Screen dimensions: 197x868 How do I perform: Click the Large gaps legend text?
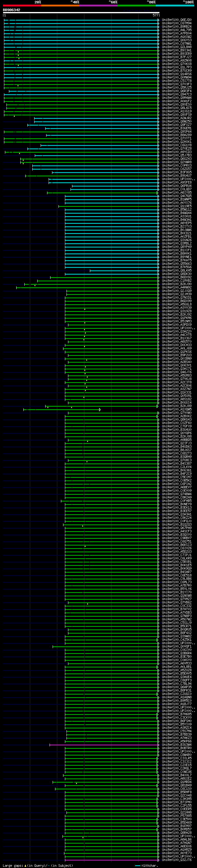point(38,865)
